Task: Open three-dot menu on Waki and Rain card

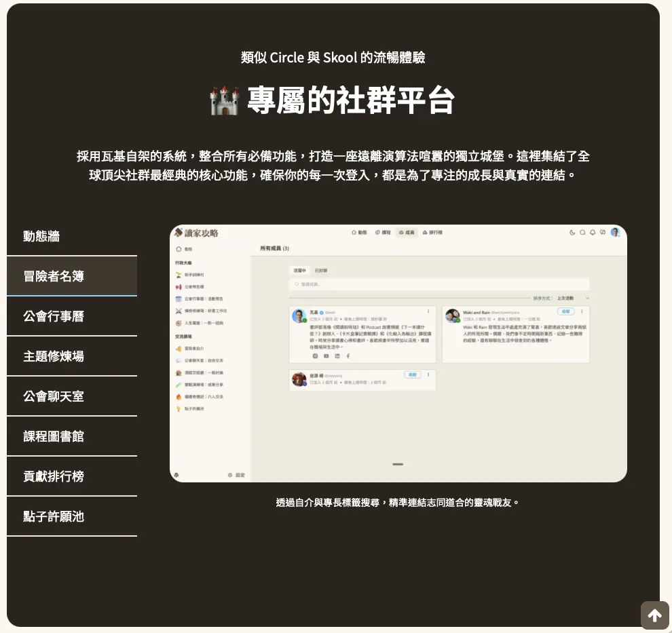Action: click(582, 311)
